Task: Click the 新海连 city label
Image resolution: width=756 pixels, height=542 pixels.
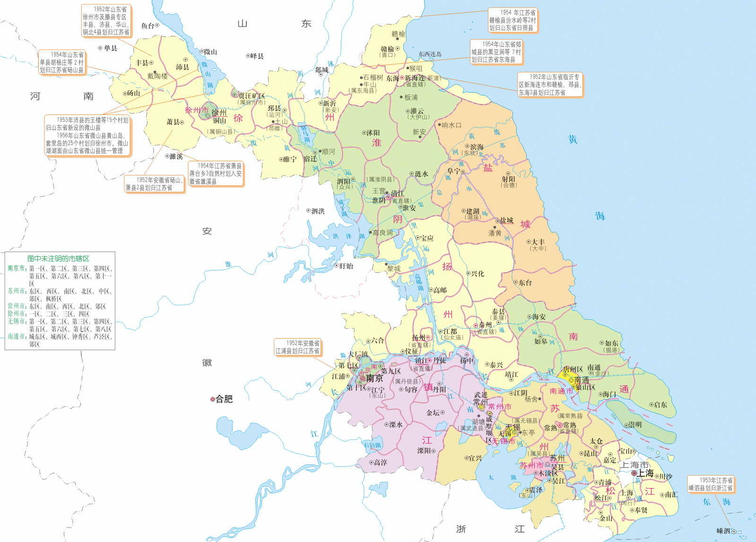Action: pyautogui.click(x=415, y=78)
